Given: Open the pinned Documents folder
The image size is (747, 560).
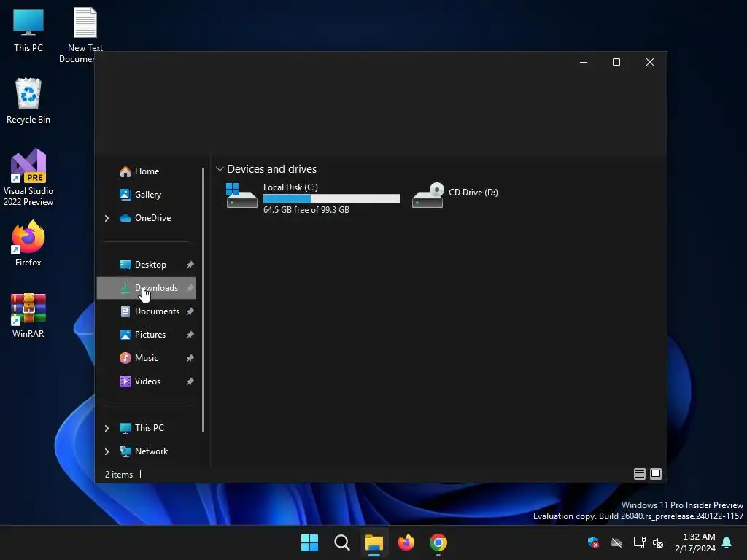Looking at the screenshot, I should (146, 311).
